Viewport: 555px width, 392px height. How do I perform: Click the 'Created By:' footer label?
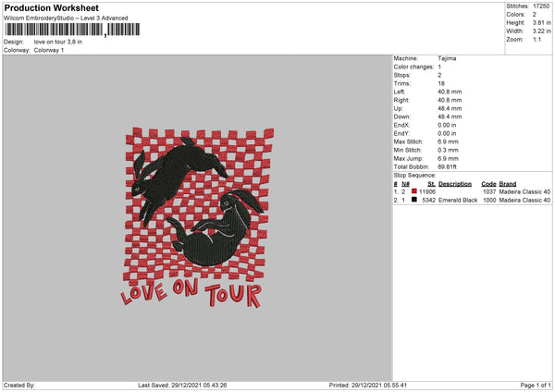coord(19,386)
